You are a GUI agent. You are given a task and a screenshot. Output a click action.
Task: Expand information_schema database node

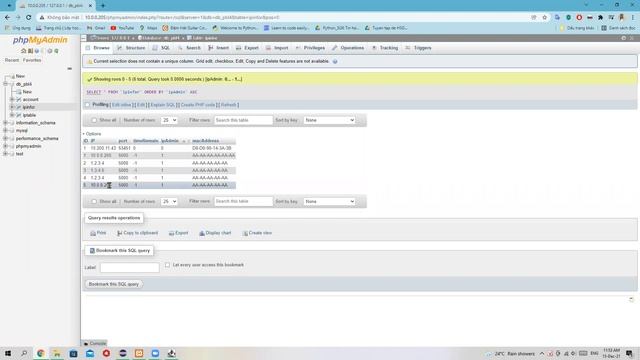tap(6, 123)
